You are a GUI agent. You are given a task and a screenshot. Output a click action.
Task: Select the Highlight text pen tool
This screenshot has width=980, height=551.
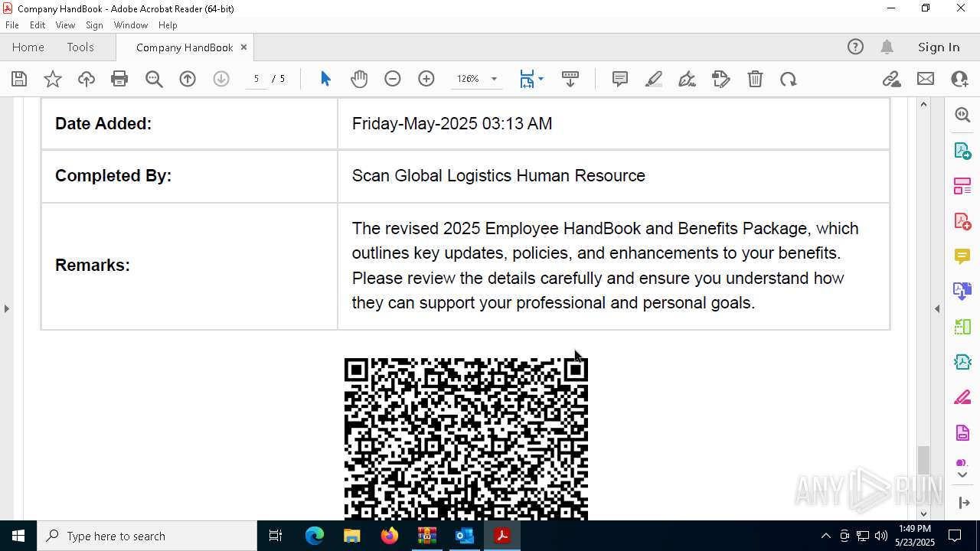(654, 79)
